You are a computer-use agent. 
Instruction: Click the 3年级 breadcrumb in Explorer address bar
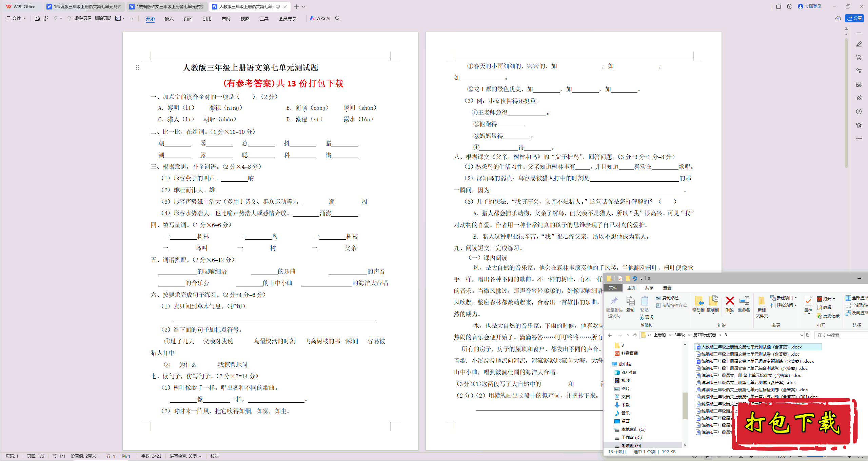(679, 335)
